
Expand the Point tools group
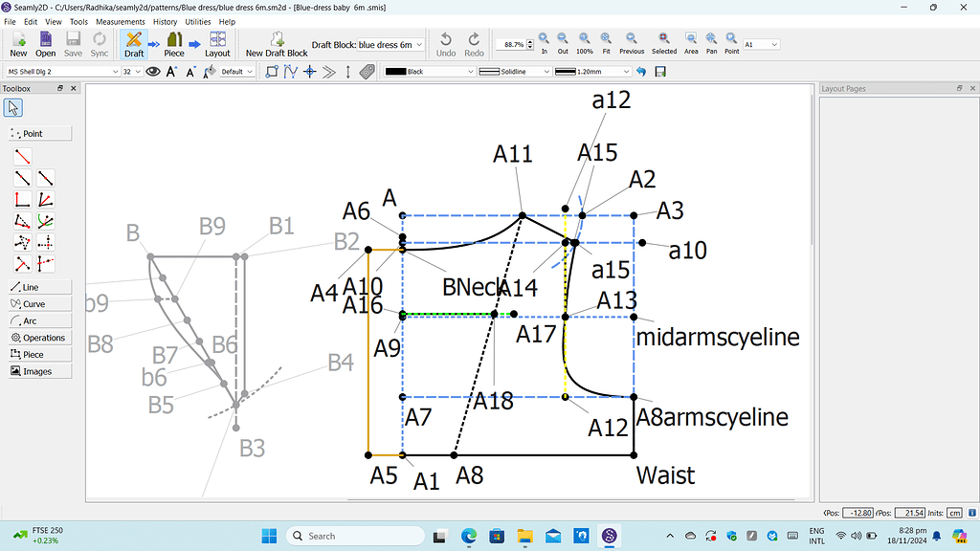[x=38, y=133]
